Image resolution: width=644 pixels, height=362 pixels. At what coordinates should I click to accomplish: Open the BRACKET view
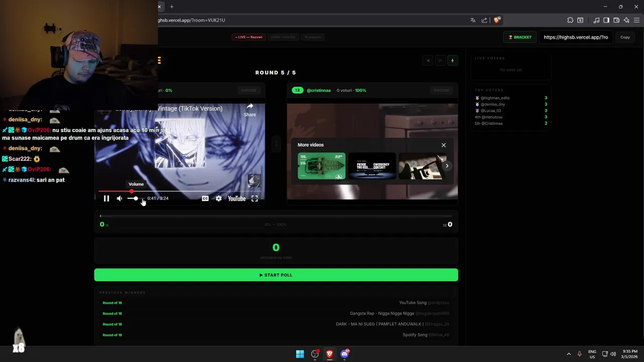click(520, 37)
